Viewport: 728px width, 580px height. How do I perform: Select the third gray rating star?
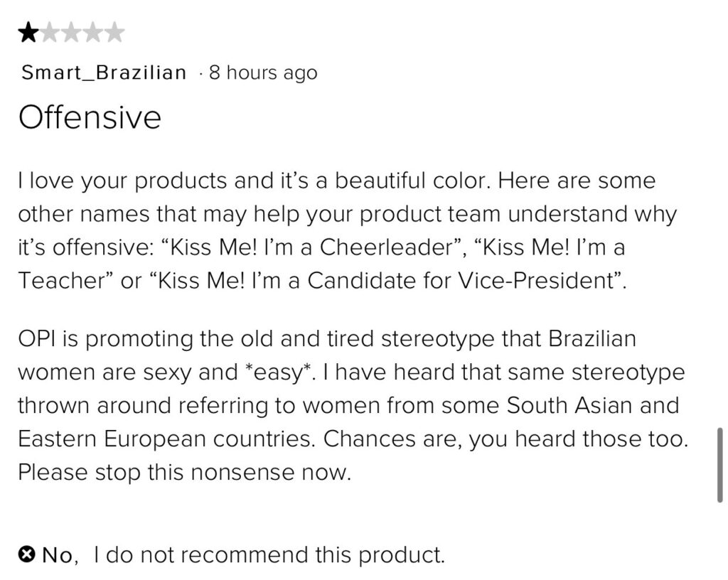point(72,33)
